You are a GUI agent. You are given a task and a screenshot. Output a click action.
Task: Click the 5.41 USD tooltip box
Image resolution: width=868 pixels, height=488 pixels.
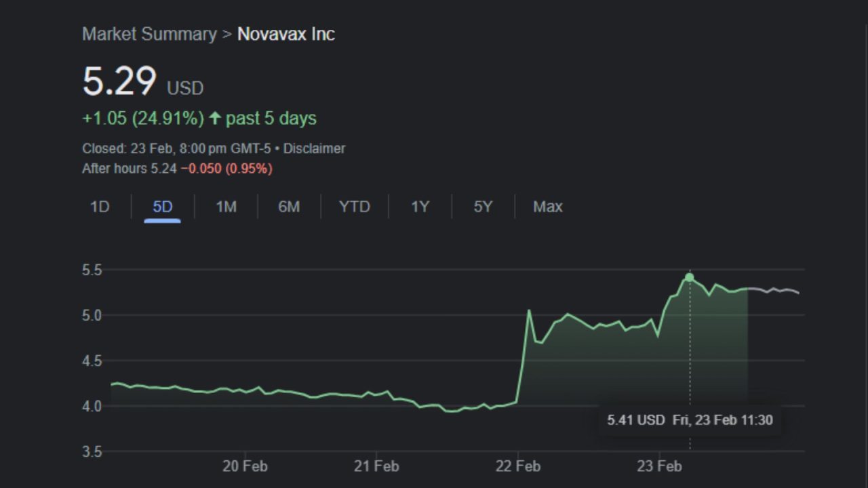pos(690,420)
